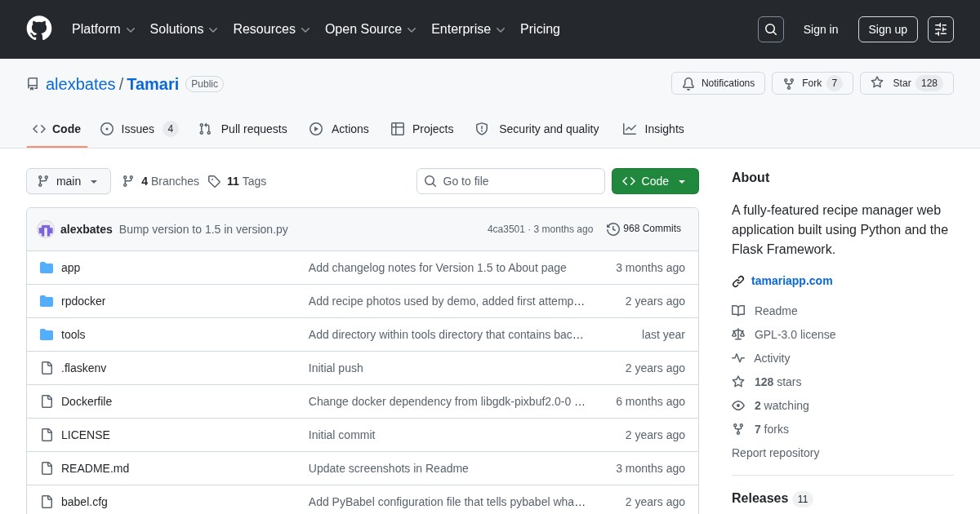The image size is (980, 514).
Task: Expand the Solutions menu
Action: click(184, 29)
